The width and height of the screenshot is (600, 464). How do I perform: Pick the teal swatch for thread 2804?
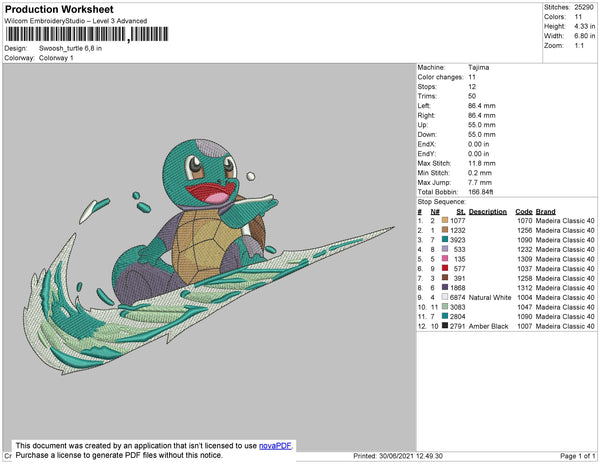point(445,316)
